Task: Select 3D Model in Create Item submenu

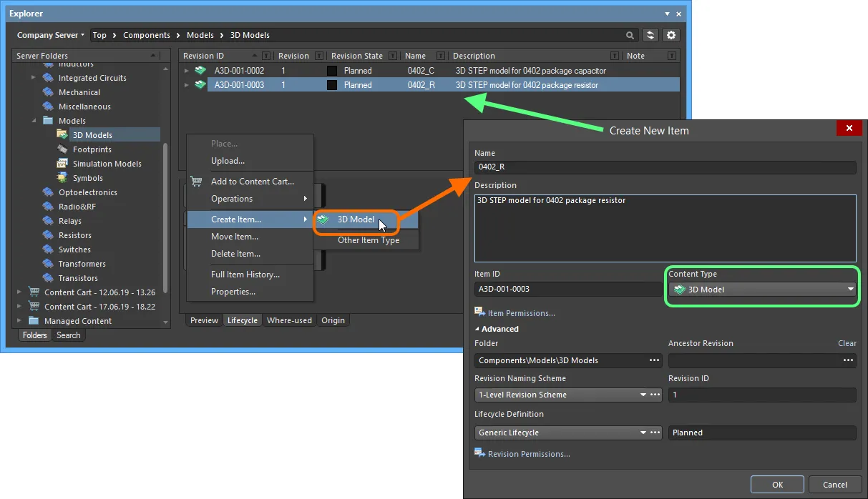Action: pos(366,219)
